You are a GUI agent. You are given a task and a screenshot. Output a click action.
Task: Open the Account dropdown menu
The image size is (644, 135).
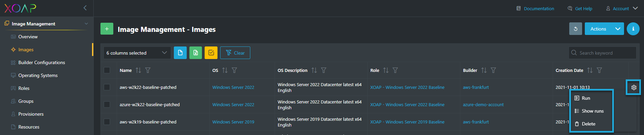click(x=622, y=8)
